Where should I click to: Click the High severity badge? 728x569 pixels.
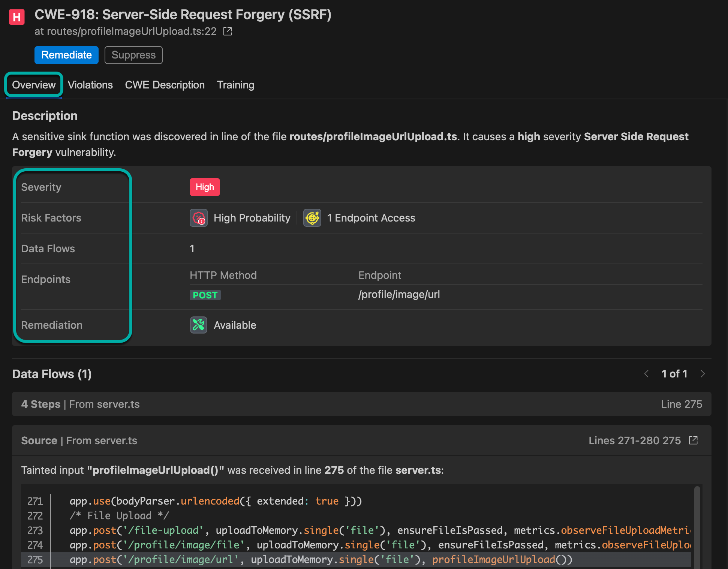[205, 187]
